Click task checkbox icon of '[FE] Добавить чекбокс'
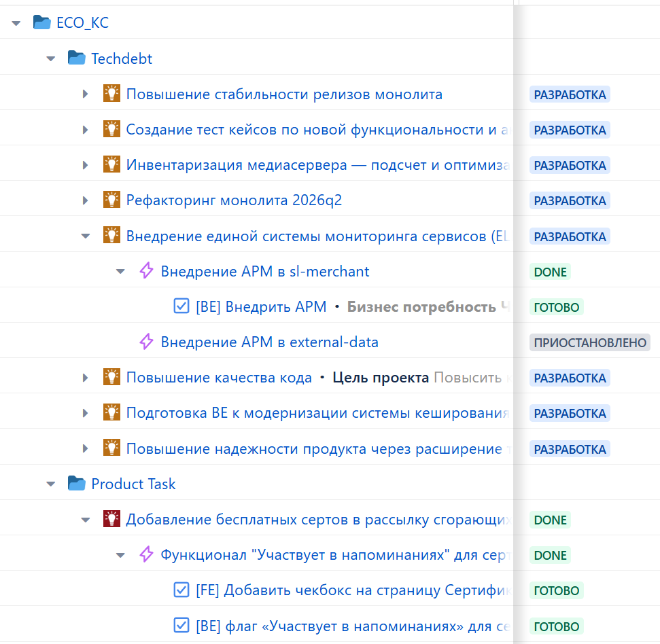The image size is (660, 644). tap(181, 590)
